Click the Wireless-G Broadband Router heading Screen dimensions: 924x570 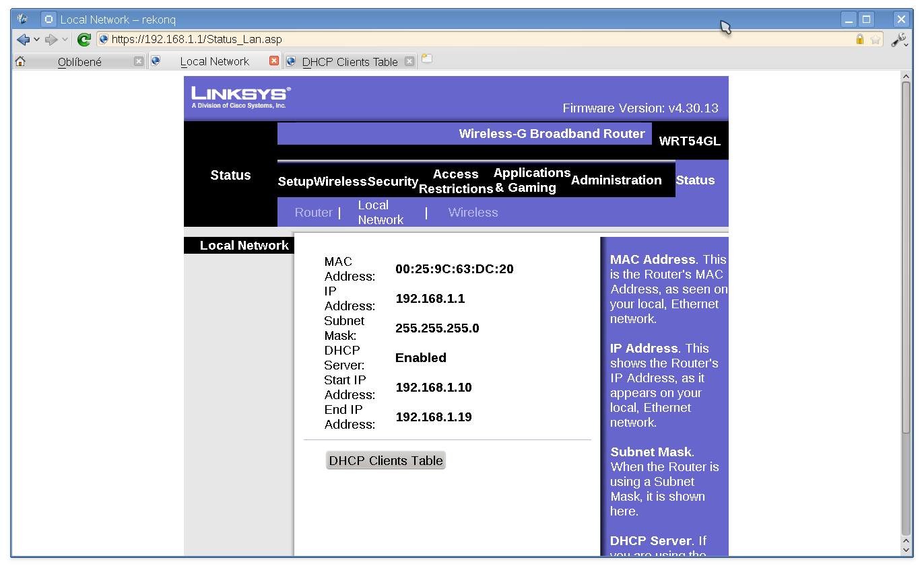552,134
